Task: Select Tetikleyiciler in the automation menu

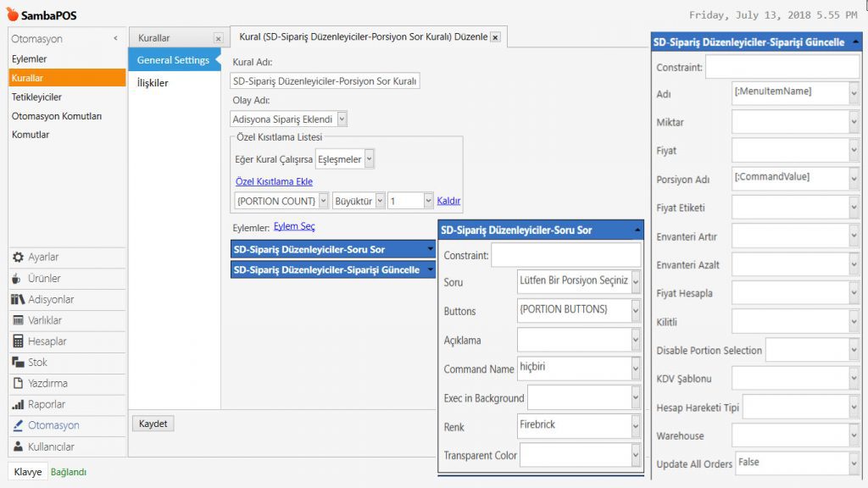Action: tap(36, 97)
